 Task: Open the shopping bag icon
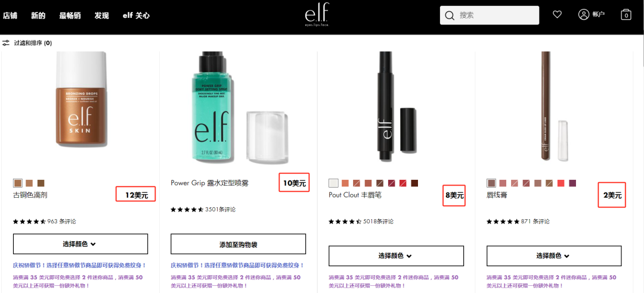626,15
